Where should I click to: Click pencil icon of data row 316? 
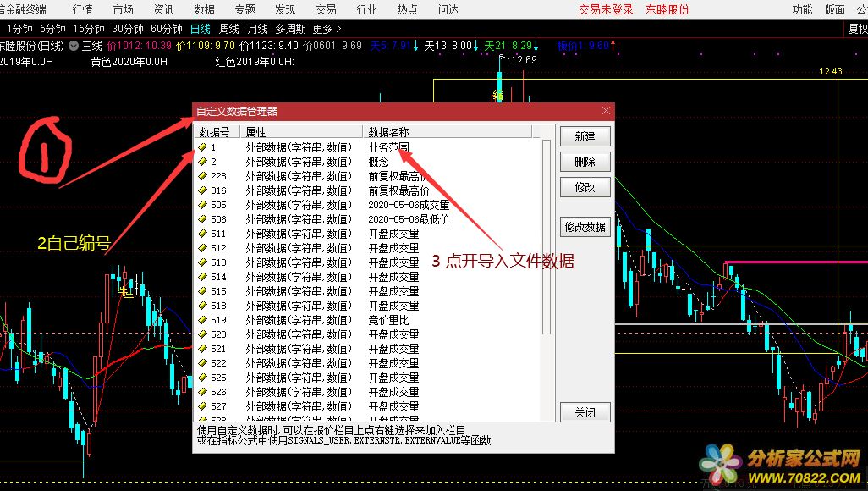click(202, 190)
